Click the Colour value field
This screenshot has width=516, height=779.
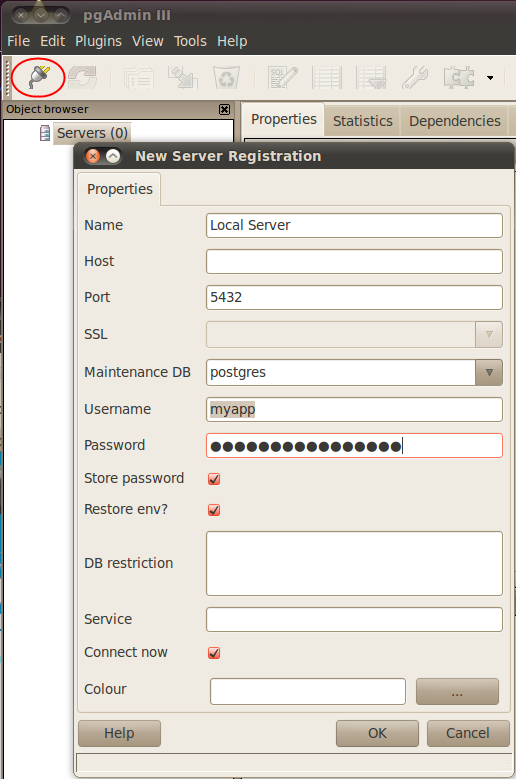click(x=308, y=691)
